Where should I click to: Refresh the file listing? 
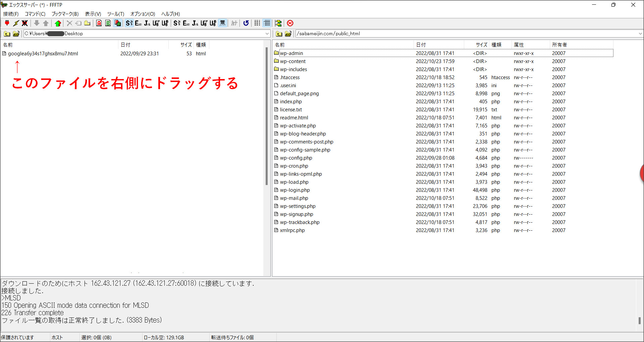point(246,23)
